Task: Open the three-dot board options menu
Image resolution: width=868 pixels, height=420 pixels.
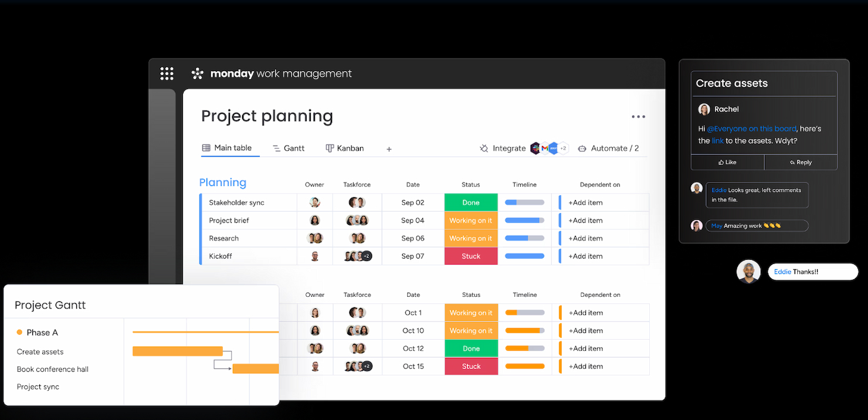Action: 638,117
